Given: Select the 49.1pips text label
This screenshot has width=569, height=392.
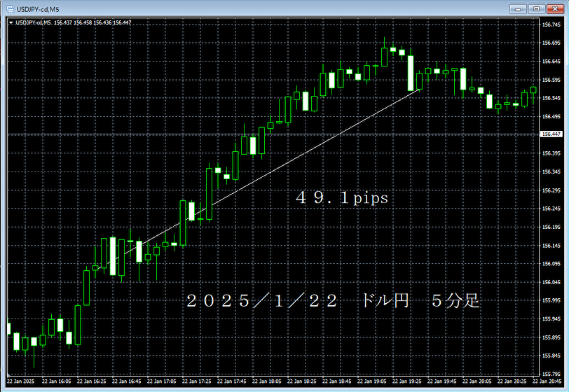Looking at the screenshot, I should pyautogui.click(x=342, y=198).
